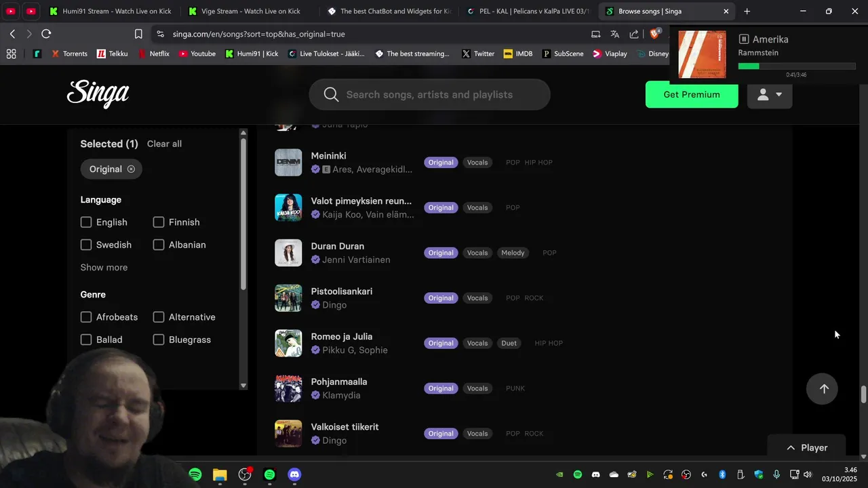Click Clear all filters

pyautogui.click(x=164, y=144)
